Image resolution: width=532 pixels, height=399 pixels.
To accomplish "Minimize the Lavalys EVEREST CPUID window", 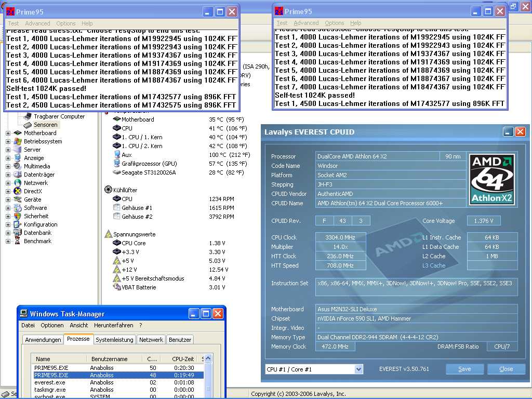I will 508,131.
